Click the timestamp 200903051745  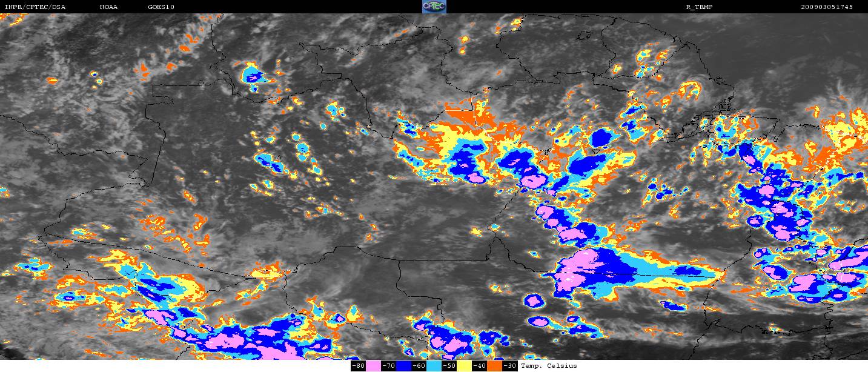pos(827,7)
